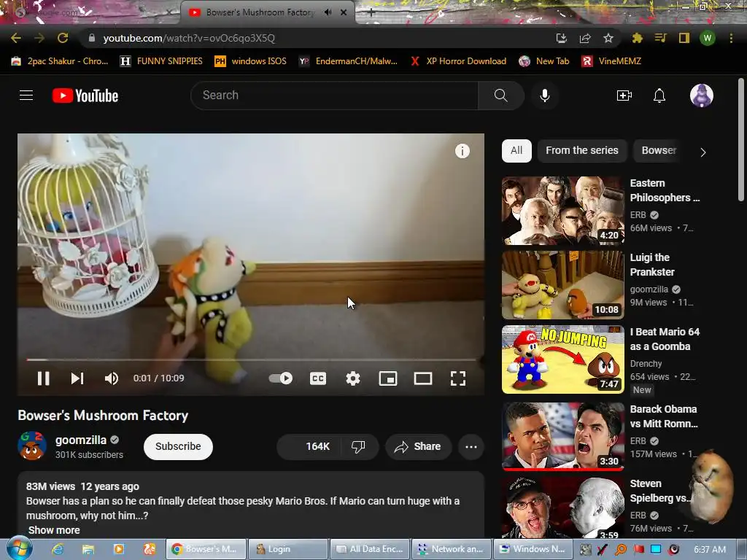Expand description with Show more
747x560 pixels.
[x=54, y=530]
